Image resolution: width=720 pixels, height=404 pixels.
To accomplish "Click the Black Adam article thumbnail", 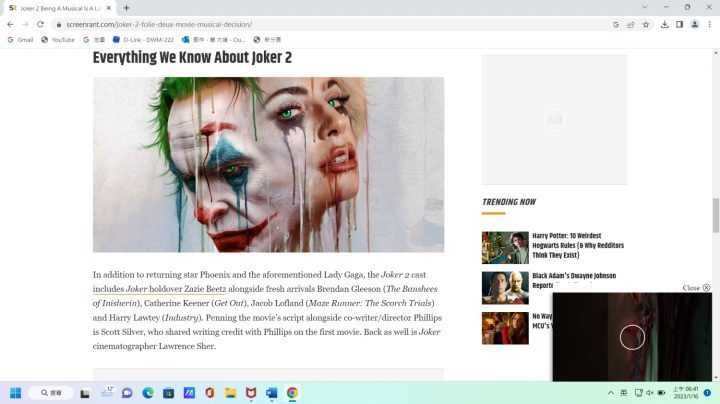I will pos(505,288).
